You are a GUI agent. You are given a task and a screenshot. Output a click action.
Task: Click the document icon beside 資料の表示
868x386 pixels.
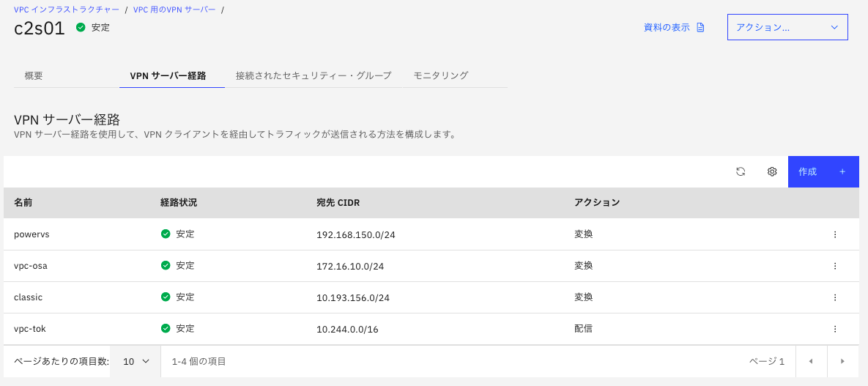click(x=700, y=28)
